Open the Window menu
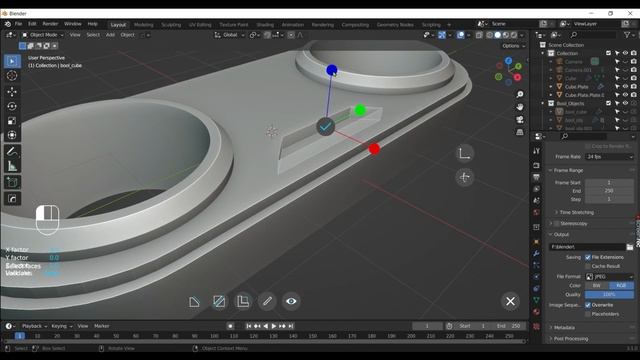This screenshot has height=360, width=640. click(73, 24)
